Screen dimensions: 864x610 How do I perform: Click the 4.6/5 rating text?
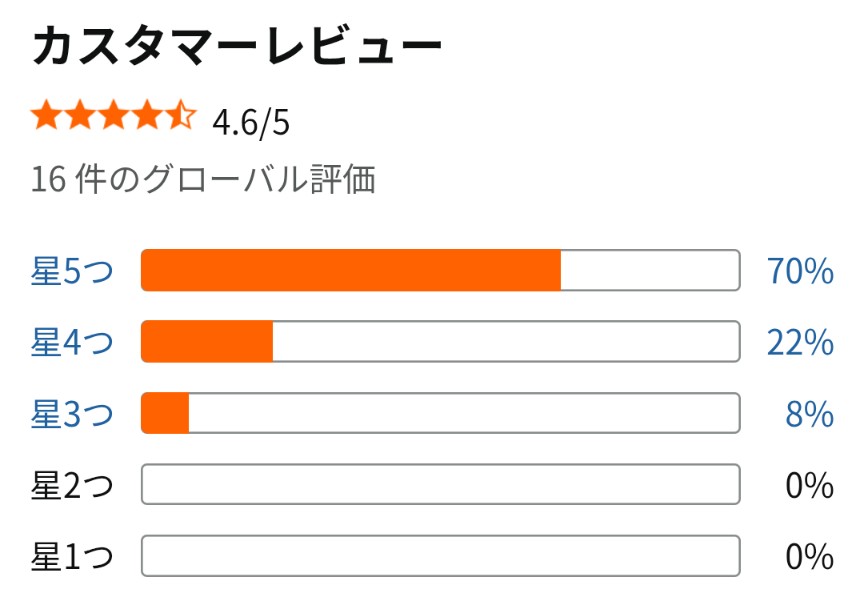[251, 122]
